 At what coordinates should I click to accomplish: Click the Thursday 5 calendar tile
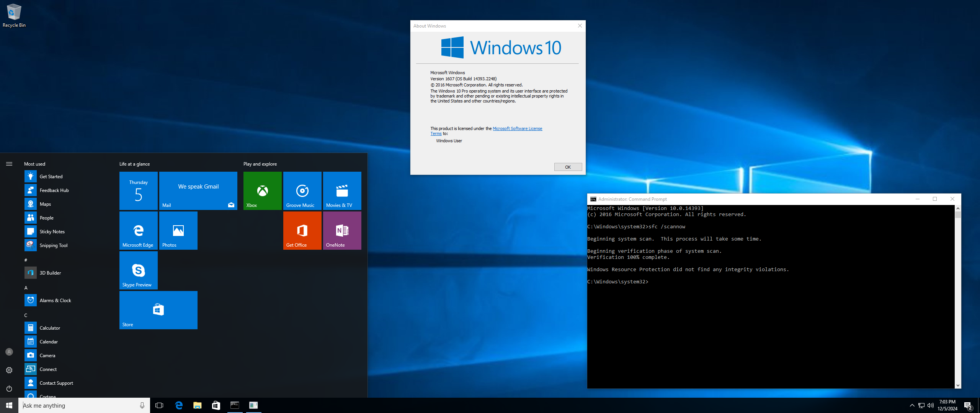point(139,190)
